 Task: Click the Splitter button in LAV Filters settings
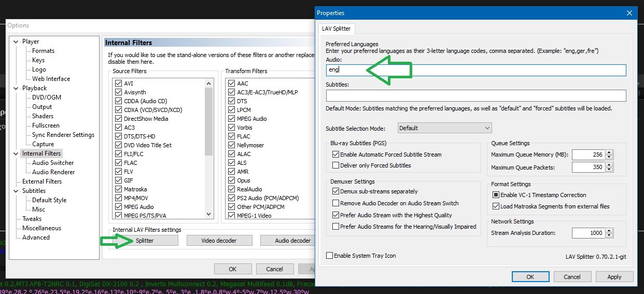pyautogui.click(x=145, y=241)
